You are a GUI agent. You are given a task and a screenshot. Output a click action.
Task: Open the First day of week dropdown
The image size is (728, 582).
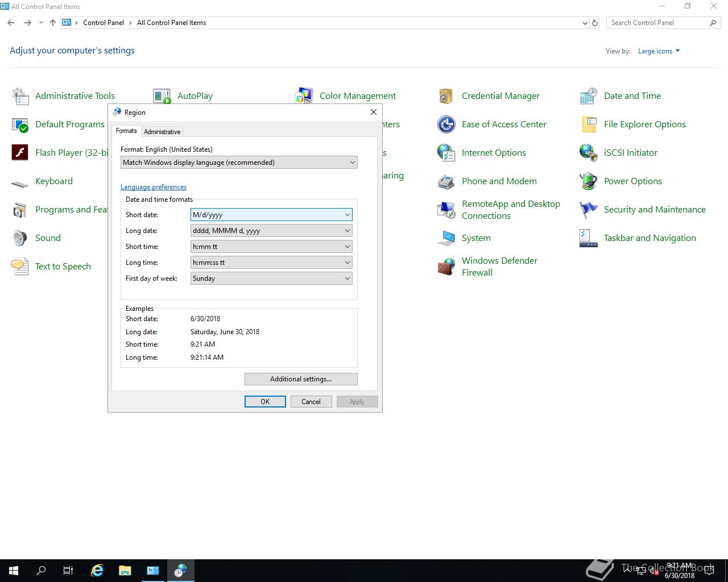click(271, 278)
